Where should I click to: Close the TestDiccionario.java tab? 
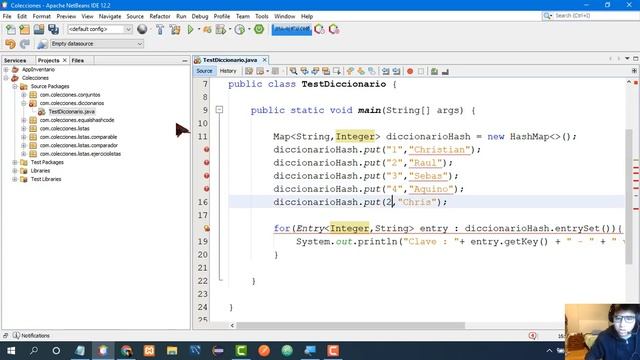coord(264,60)
